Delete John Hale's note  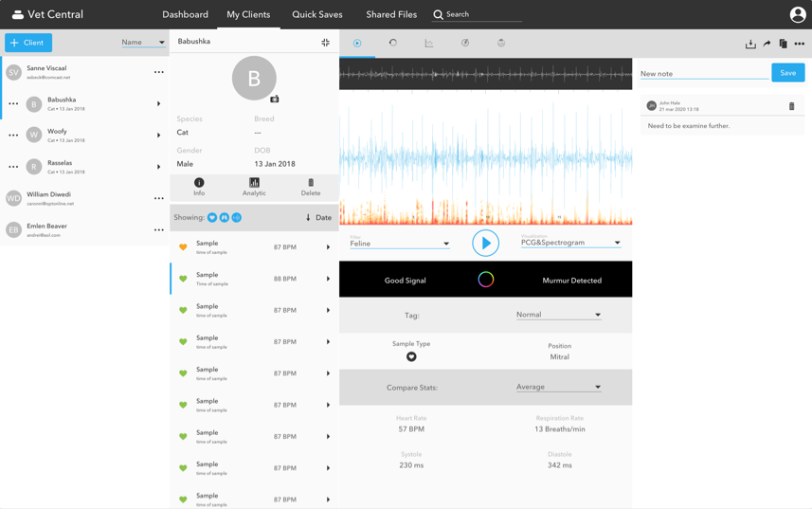(791, 106)
